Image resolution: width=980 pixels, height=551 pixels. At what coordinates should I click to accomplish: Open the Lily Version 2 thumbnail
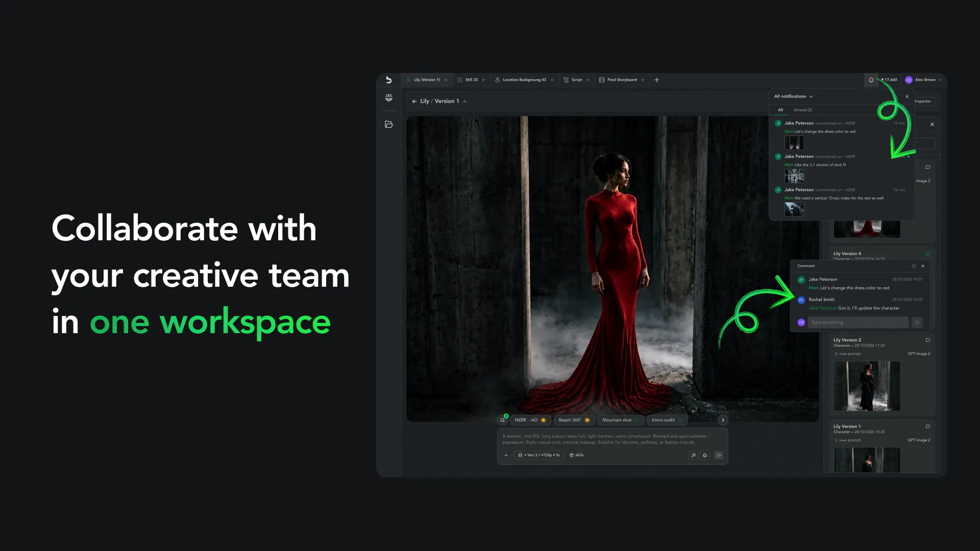867,386
